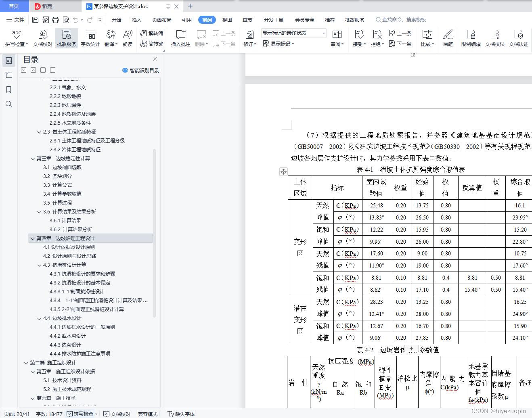Viewport: 532px width, 418px height.
Task: Jump to previous change with 上一条 near 接受
Action: (400, 33)
